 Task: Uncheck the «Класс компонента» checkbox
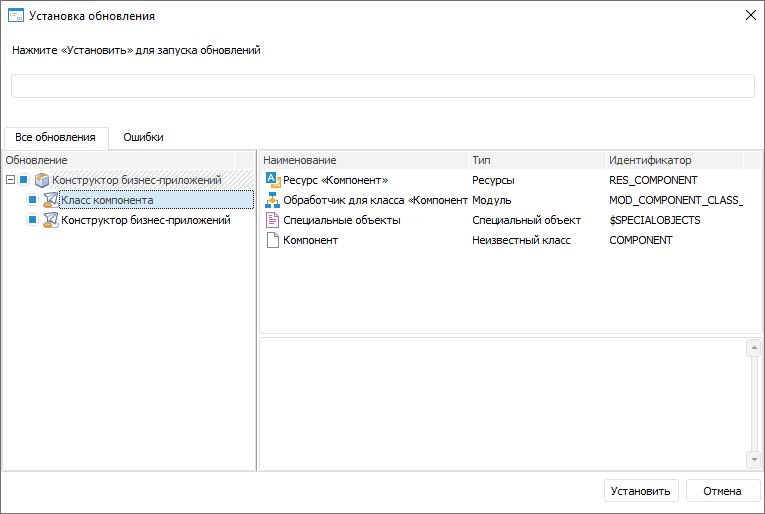[33, 200]
